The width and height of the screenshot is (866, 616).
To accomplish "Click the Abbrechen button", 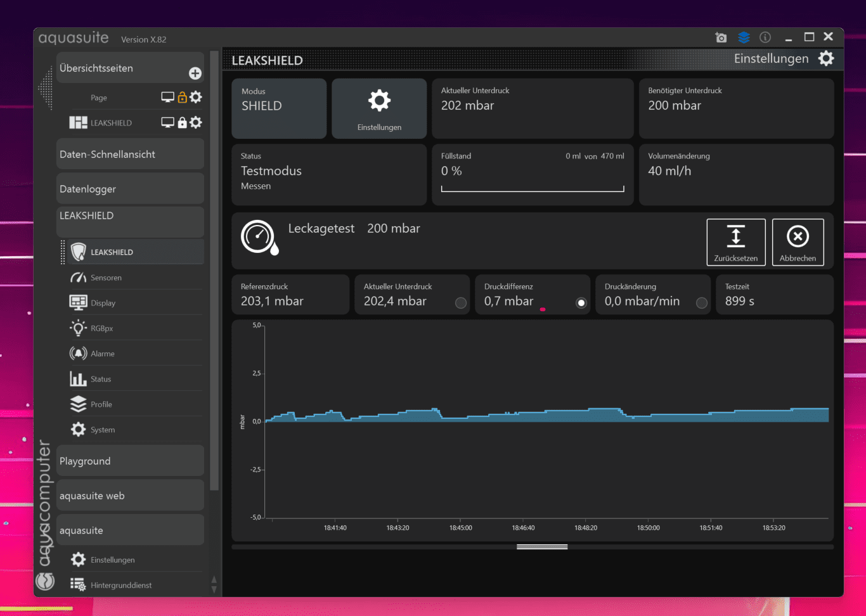I will [x=798, y=242].
